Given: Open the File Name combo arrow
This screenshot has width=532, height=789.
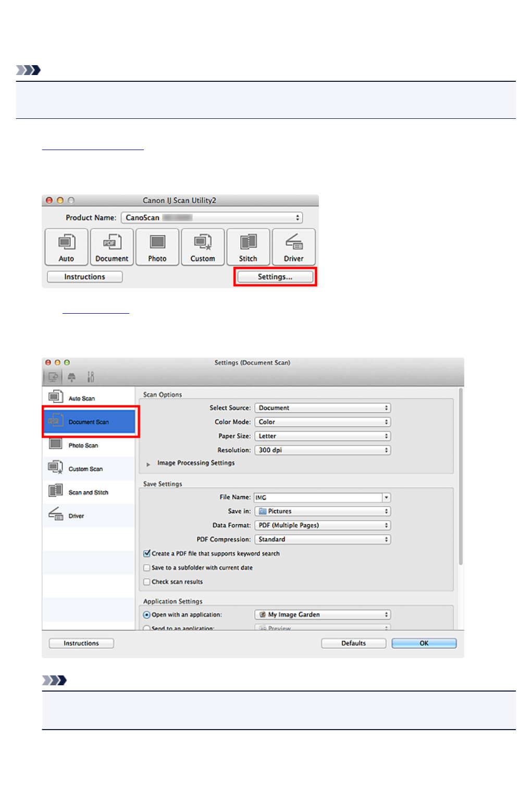Looking at the screenshot, I should click(x=387, y=498).
